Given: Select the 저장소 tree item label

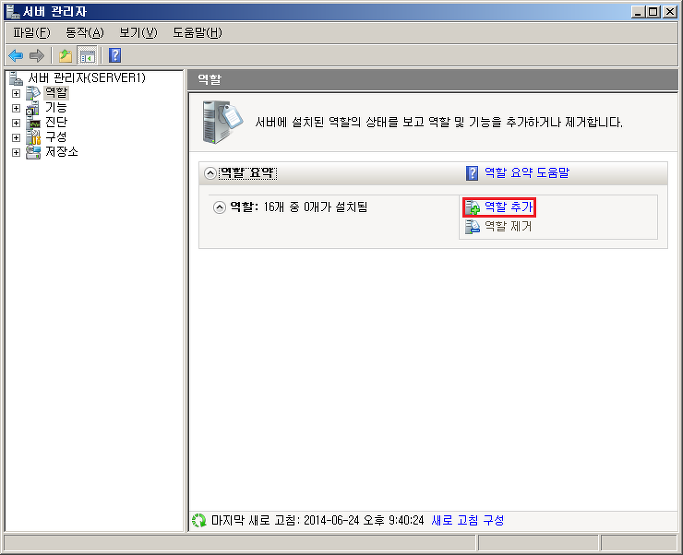Looking at the screenshot, I should [x=62, y=152].
